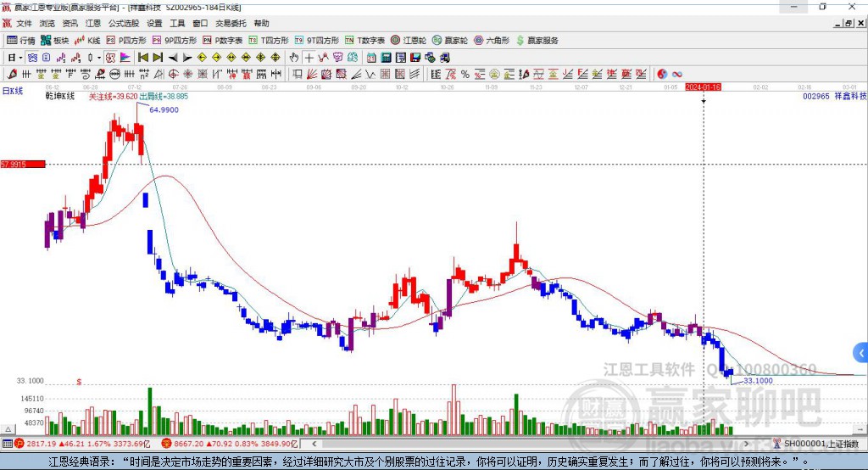868x470 pixels.
Task: Launch the 江恩轮 Gann wheel
Action: pos(409,41)
